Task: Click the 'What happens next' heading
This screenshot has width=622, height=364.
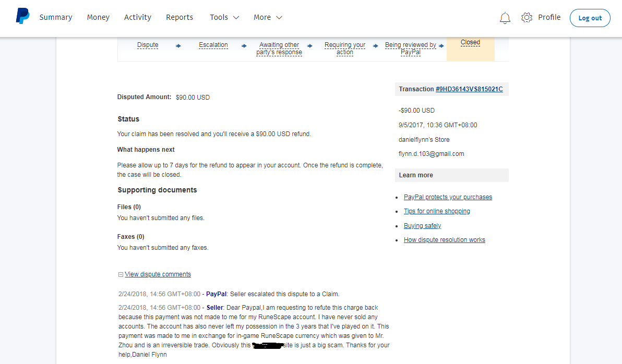Action: (146, 150)
